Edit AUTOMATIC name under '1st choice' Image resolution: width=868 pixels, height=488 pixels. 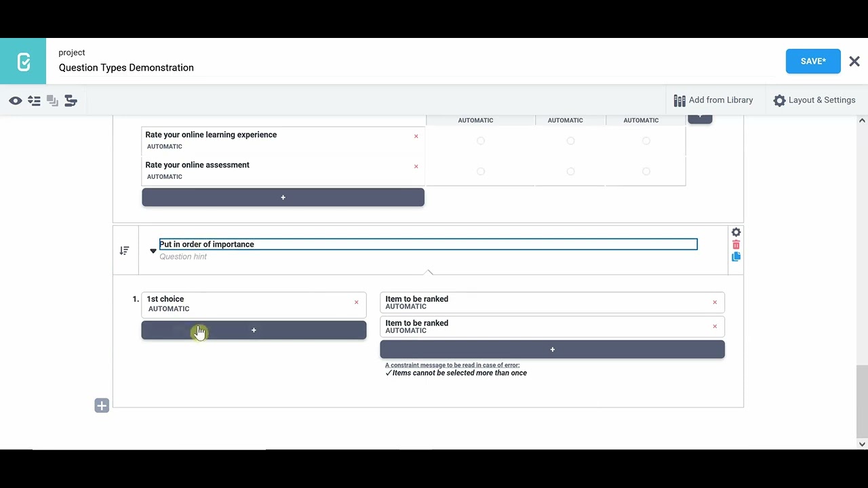169,309
